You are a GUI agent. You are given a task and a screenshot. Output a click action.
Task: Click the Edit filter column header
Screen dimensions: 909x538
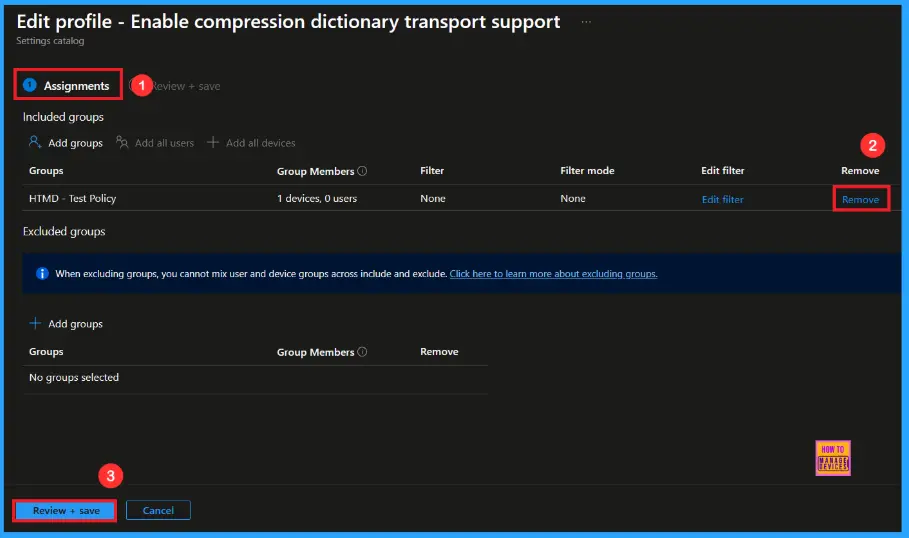pyautogui.click(x=723, y=170)
